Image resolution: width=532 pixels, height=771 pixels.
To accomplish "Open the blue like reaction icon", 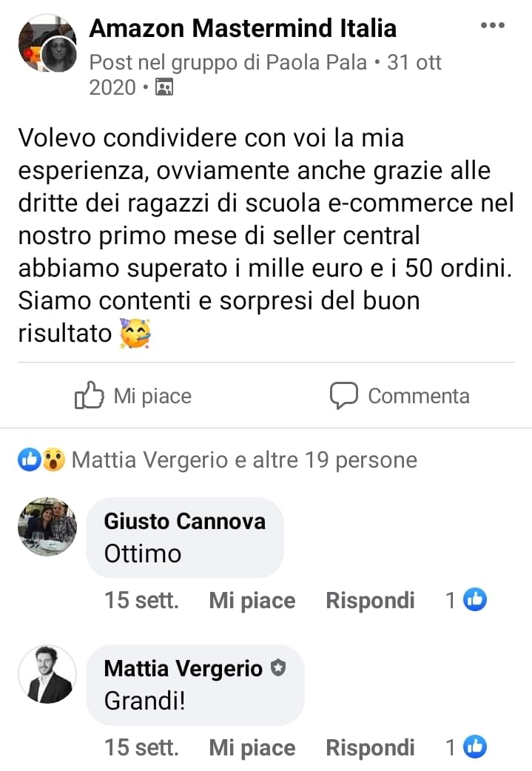I will 30,460.
